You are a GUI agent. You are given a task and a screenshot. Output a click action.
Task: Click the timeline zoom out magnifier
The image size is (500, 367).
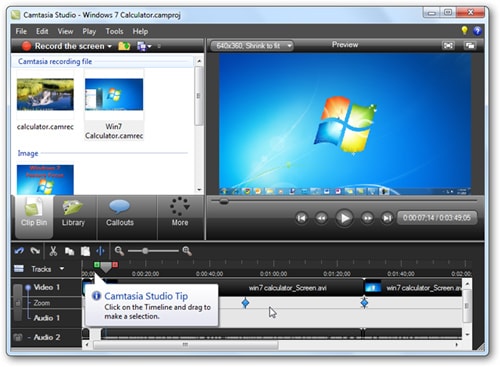tap(119, 251)
